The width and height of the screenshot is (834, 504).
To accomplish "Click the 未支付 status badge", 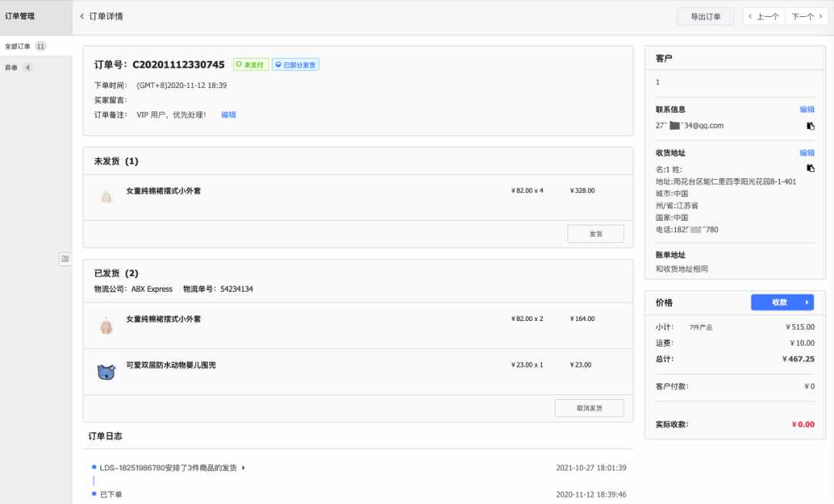I will [x=250, y=65].
